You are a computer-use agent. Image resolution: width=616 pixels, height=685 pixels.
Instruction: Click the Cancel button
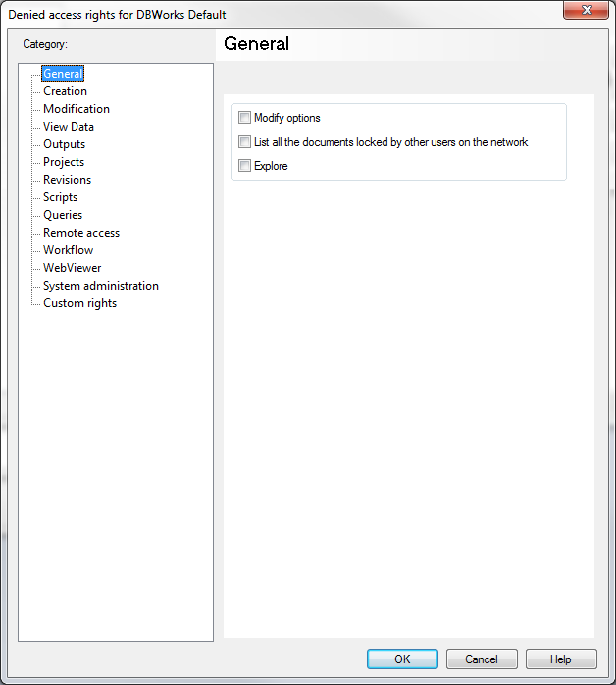(x=482, y=659)
